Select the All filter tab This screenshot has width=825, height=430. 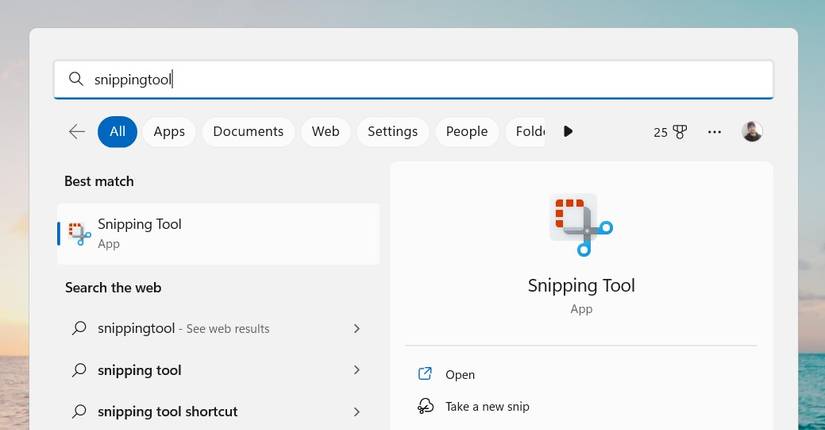[x=117, y=131]
